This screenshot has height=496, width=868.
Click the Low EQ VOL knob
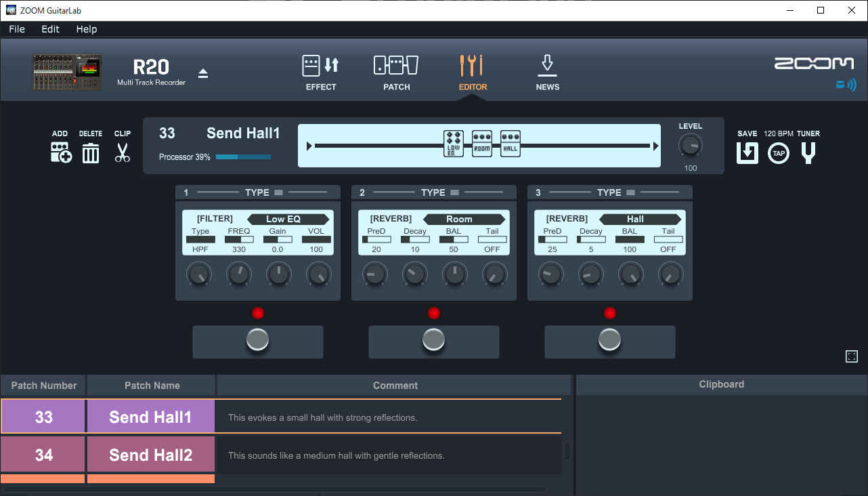319,274
